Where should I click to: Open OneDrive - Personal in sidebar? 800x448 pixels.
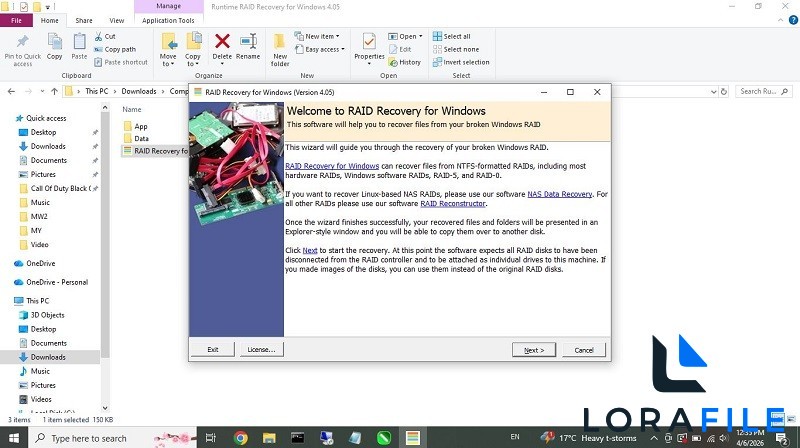point(57,282)
